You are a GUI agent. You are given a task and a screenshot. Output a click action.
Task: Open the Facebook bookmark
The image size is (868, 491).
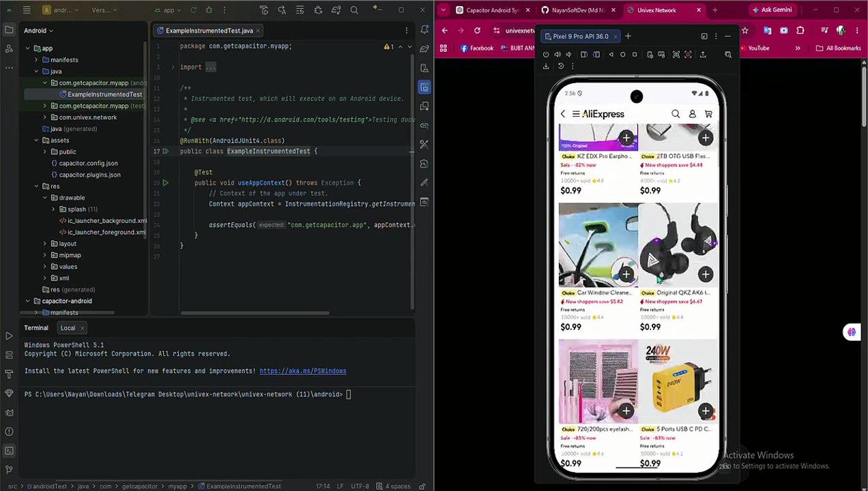pyautogui.click(x=476, y=48)
